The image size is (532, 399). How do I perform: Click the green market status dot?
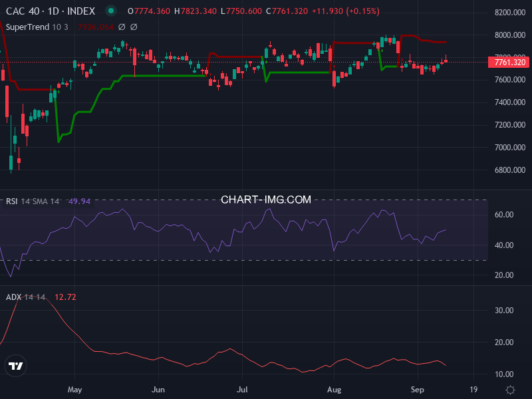pyautogui.click(x=111, y=11)
